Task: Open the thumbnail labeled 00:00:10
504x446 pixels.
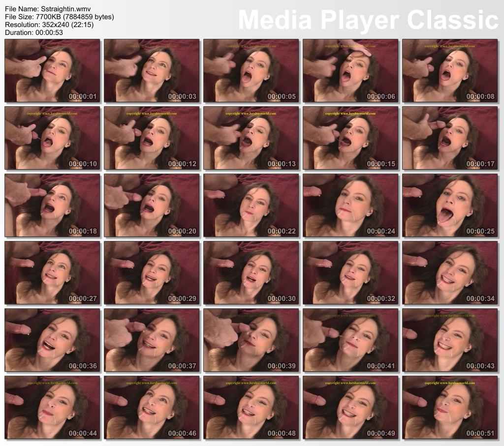Action: (52, 138)
